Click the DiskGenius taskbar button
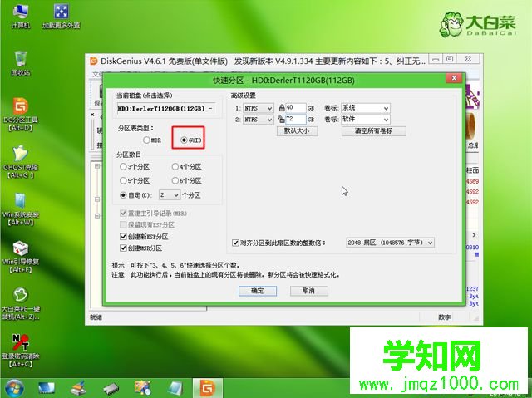Screen dimensions: 532x398 208,389
